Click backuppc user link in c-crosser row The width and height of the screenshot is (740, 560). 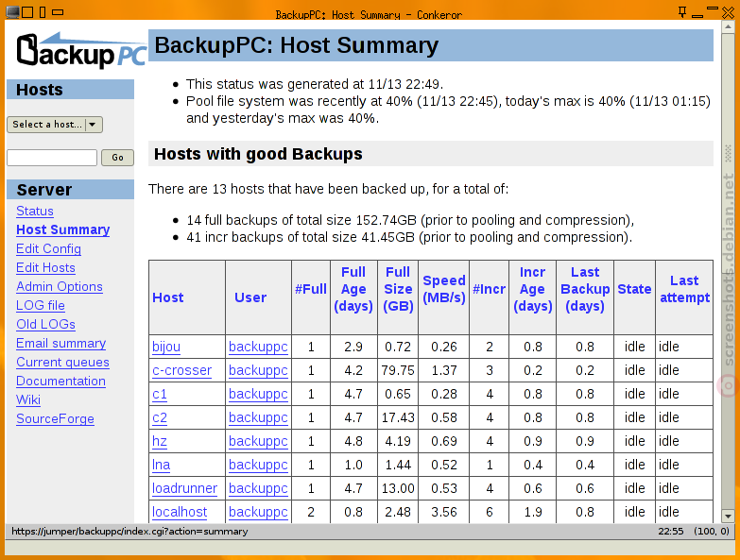coord(258,370)
